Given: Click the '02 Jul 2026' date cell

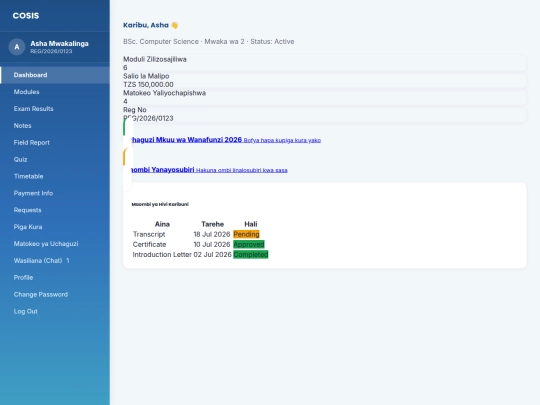Looking at the screenshot, I should click(212, 255).
